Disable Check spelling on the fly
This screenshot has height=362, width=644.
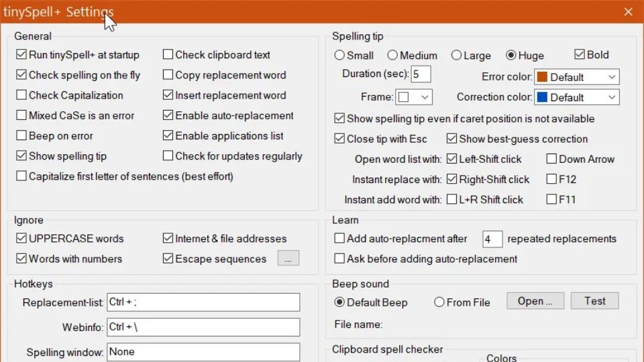click(x=21, y=74)
